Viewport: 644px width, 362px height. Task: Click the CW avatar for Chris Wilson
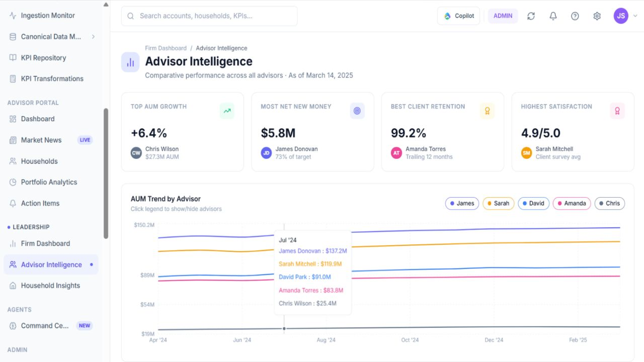click(x=136, y=153)
